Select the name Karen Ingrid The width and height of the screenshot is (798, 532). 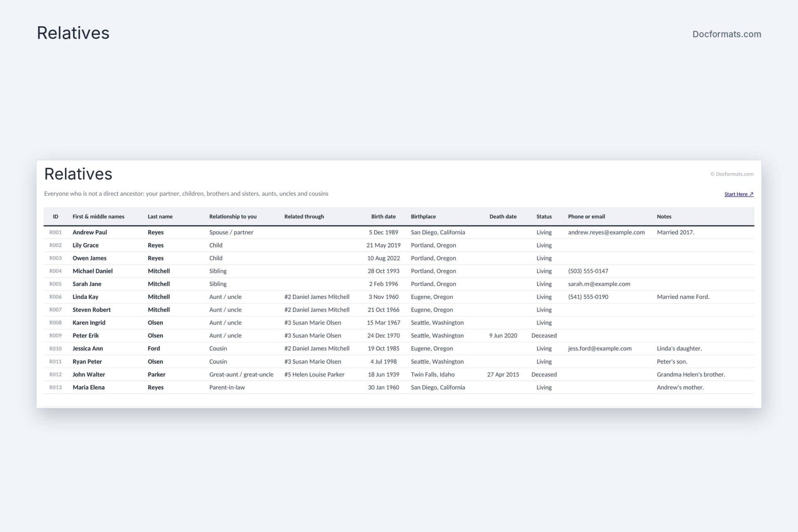tap(89, 323)
